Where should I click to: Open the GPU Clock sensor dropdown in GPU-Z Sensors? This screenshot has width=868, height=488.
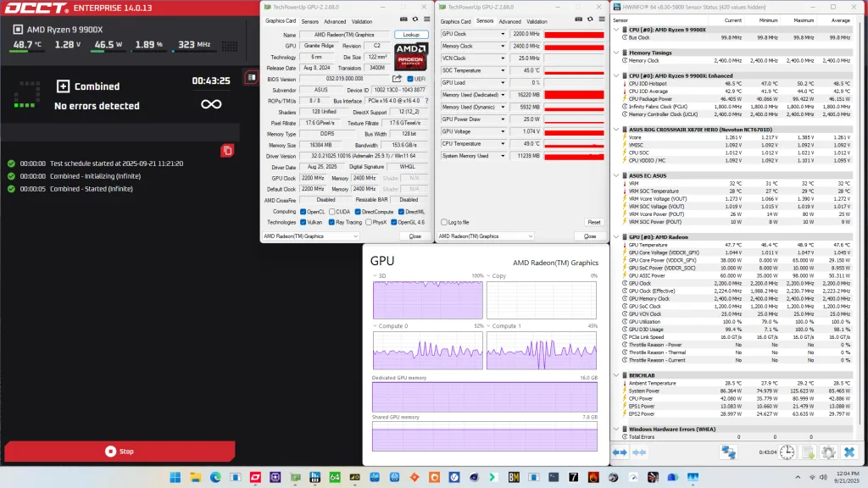pyautogui.click(x=502, y=33)
